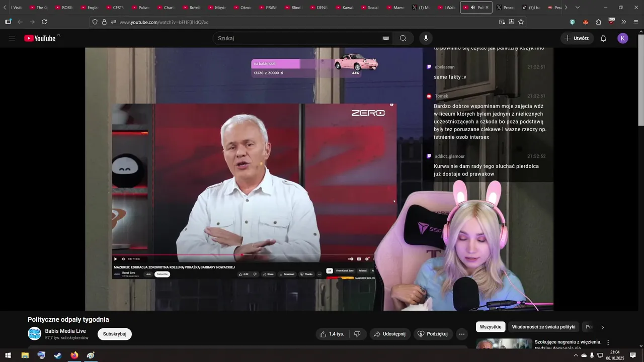Open File Explorer from taskbar
The width and height of the screenshot is (644, 362).
click(x=25, y=355)
